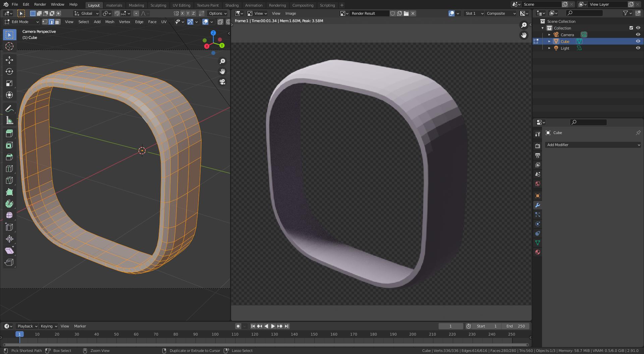Open the Image menu in image editor
Image resolution: width=644 pixels, height=354 pixels.
click(290, 13)
